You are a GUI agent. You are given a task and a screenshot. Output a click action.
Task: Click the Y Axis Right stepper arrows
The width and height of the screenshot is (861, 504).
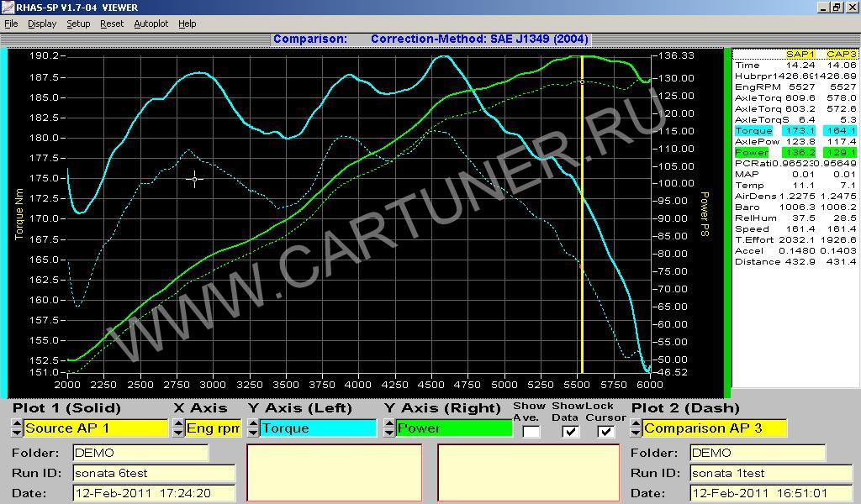click(x=389, y=428)
